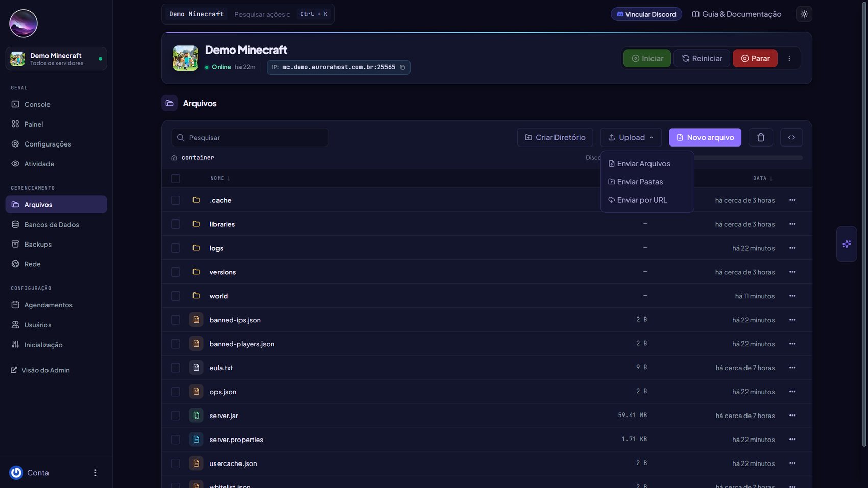Sort files by Data column

tap(763, 178)
